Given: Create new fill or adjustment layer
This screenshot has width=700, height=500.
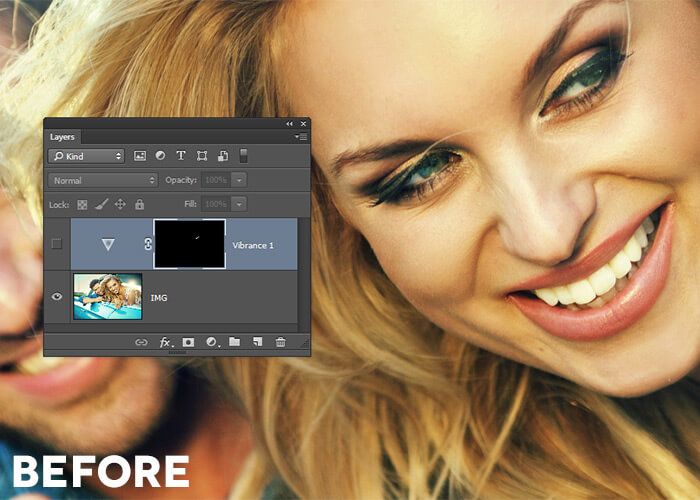Looking at the screenshot, I should coord(211,342).
